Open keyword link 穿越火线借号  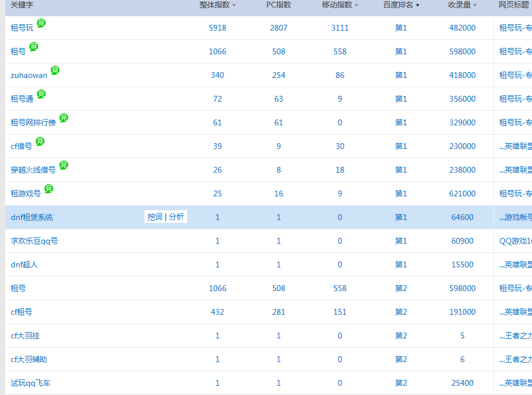pyautogui.click(x=34, y=170)
